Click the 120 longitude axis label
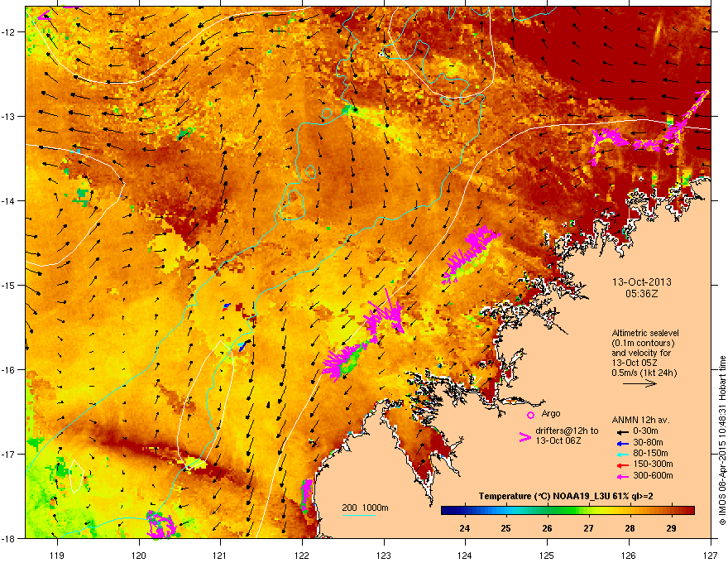The width and height of the screenshot is (728, 563). [x=139, y=555]
